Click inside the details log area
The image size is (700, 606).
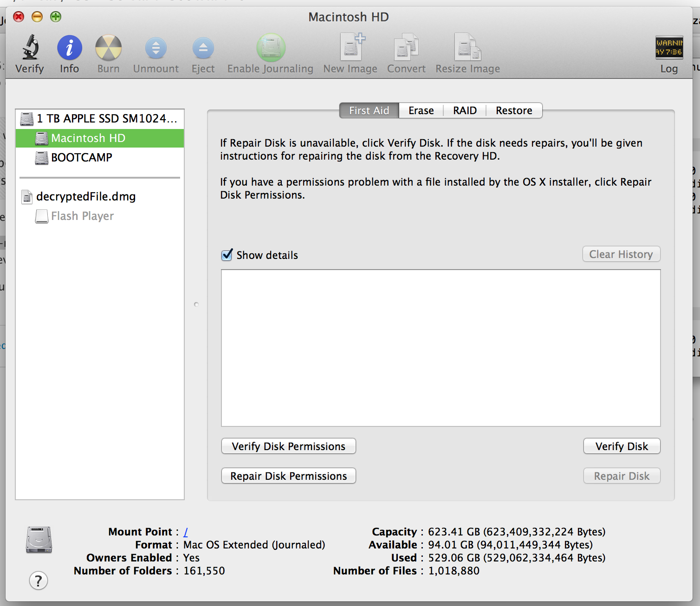[x=441, y=348]
